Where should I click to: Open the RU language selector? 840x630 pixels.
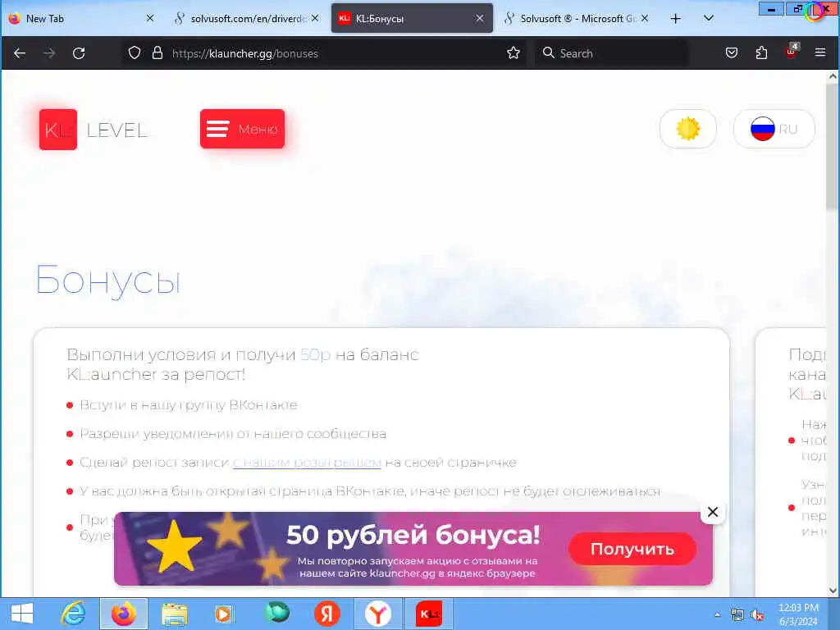click(x=774, y=129)
